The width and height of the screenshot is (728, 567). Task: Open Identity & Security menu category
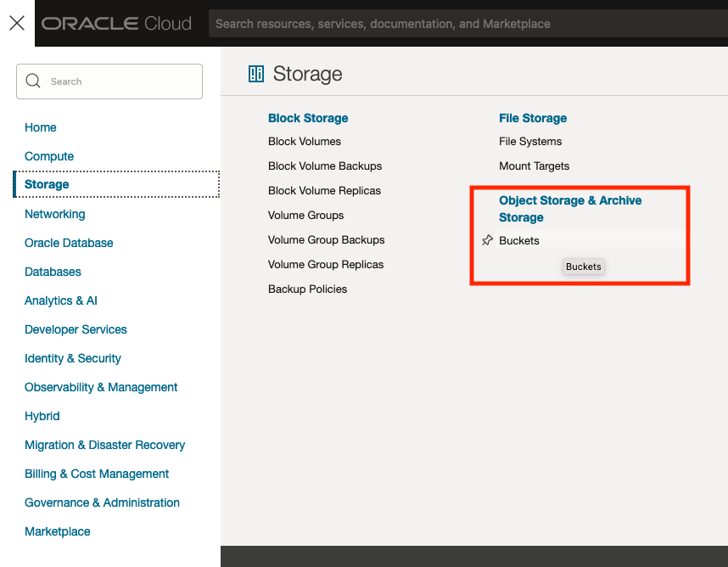[x=73, y=358]
